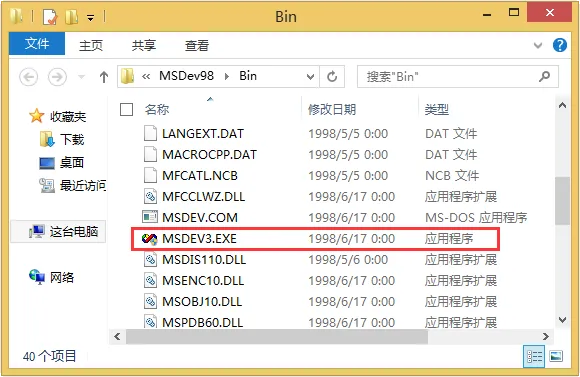Click the Back navigation arrow
Image resolution: width=580 pixels, height=377 pixels.
[28, 77]
